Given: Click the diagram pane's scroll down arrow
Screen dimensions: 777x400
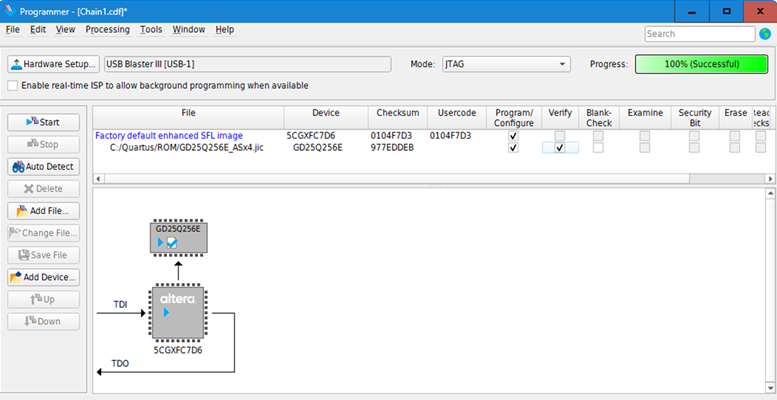Looking at the screenshot, I should pos(771,388).
